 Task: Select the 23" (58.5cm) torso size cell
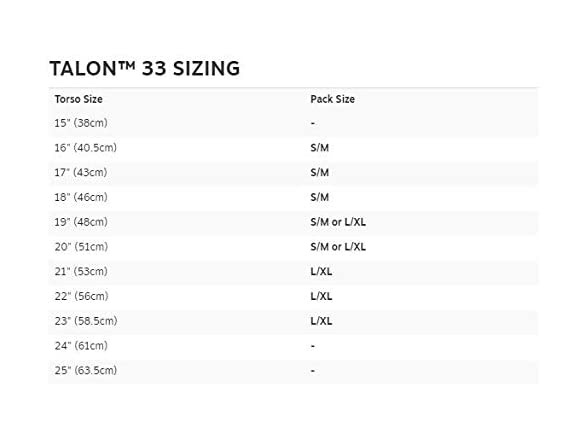coord(86,321)
